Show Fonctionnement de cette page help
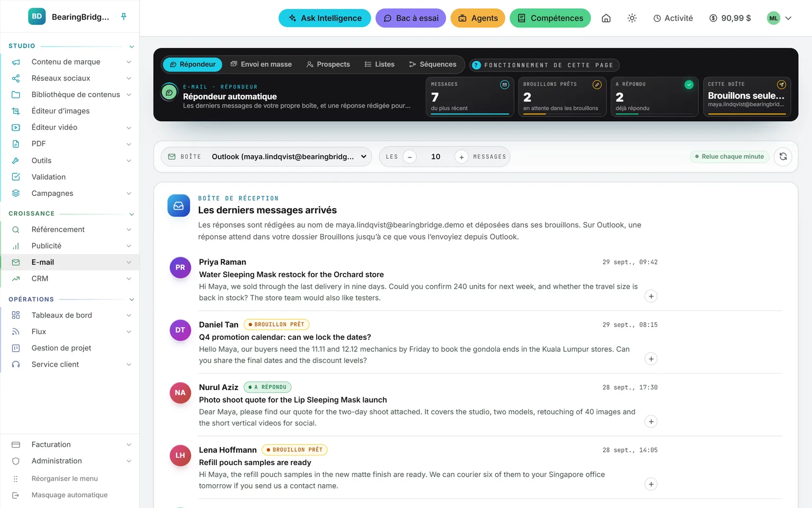The width and height of the screenshot is (812, 508). click(544, 65)
